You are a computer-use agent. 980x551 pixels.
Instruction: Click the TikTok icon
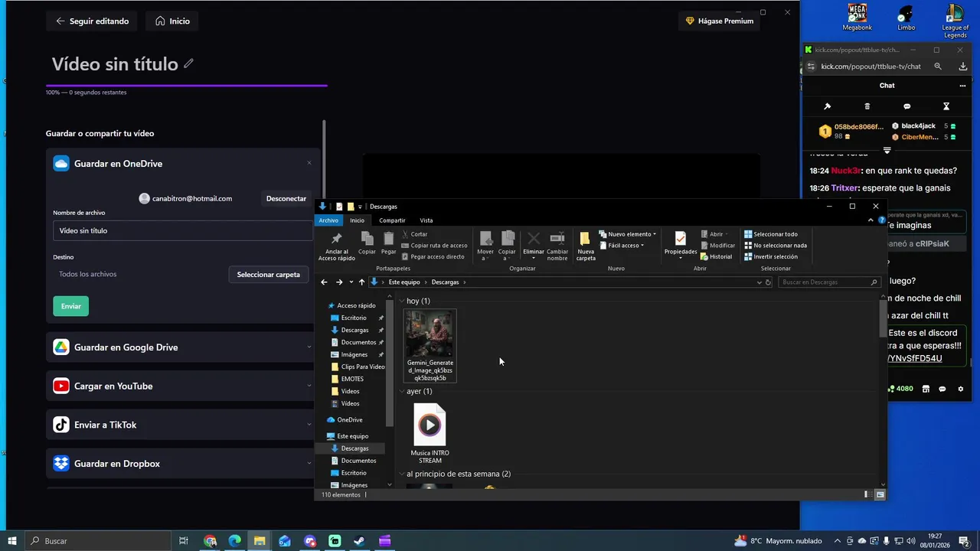tap(61, 425)
